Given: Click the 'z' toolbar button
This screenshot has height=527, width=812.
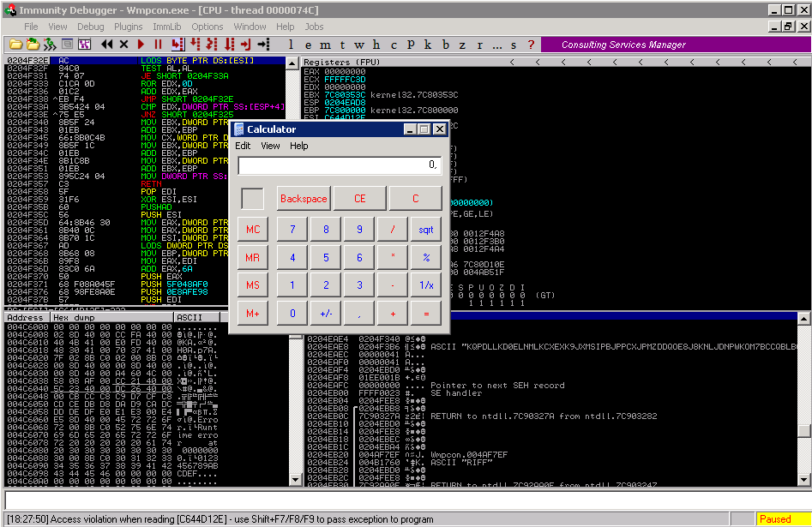Looking at the screenshot, I should [462, 45].
